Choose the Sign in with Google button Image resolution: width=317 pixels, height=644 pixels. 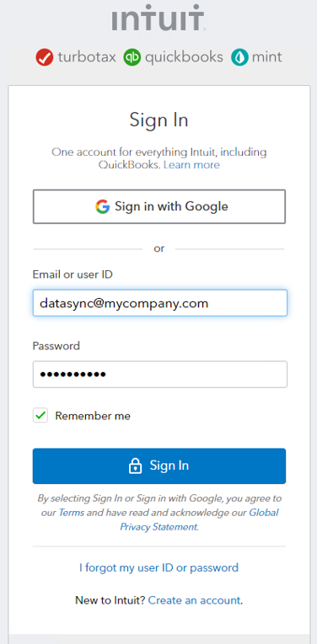click(x=159, y=206)
